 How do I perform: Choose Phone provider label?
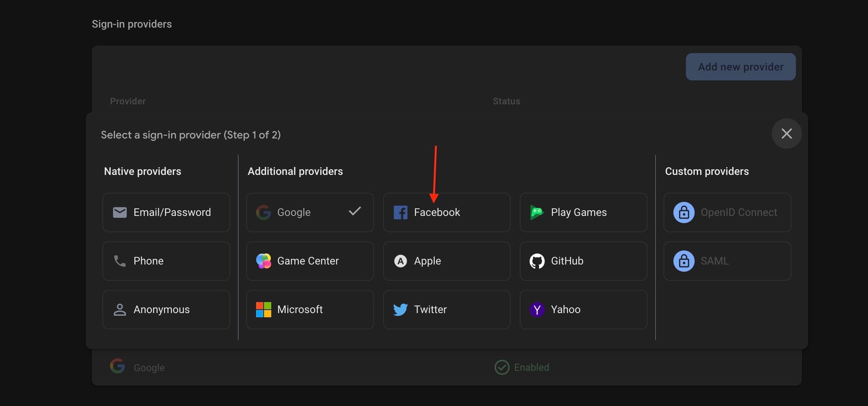[148, 261]
